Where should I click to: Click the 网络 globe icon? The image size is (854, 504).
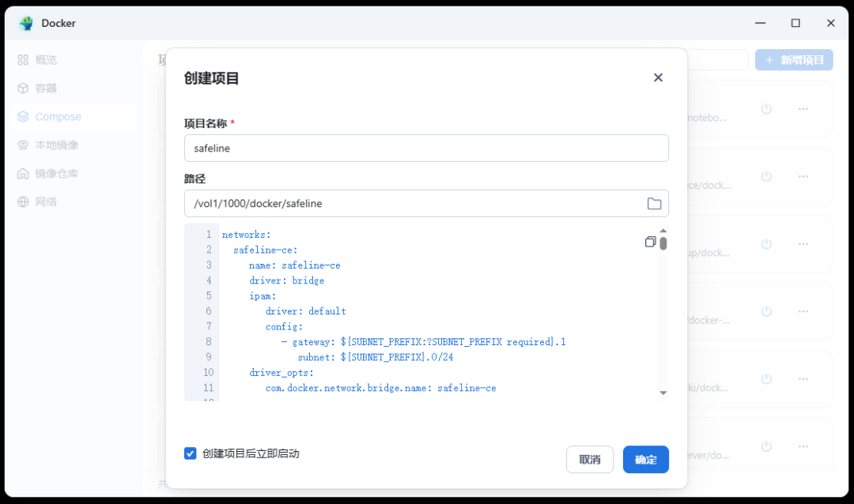click(x=23, y=201)
